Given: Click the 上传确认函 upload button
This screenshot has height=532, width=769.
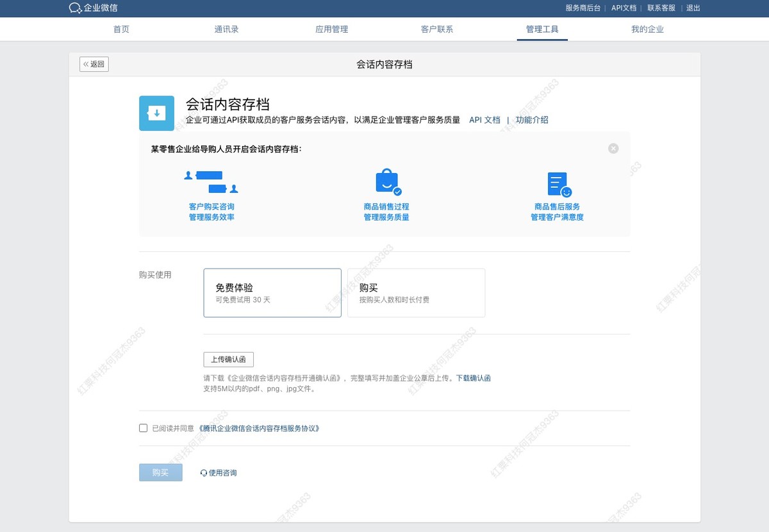Looking at the screenshot, I should [x=227, y=359].
